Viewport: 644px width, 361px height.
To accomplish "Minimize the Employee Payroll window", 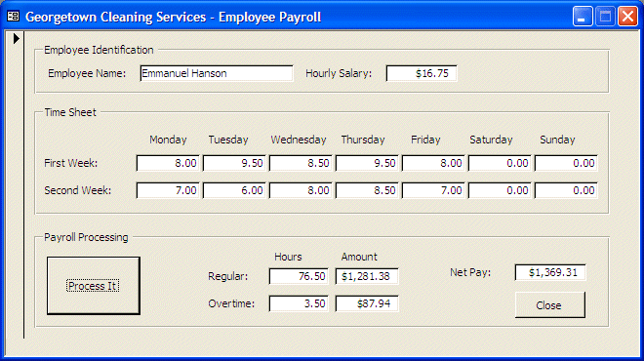I will [x=583, y=17].
